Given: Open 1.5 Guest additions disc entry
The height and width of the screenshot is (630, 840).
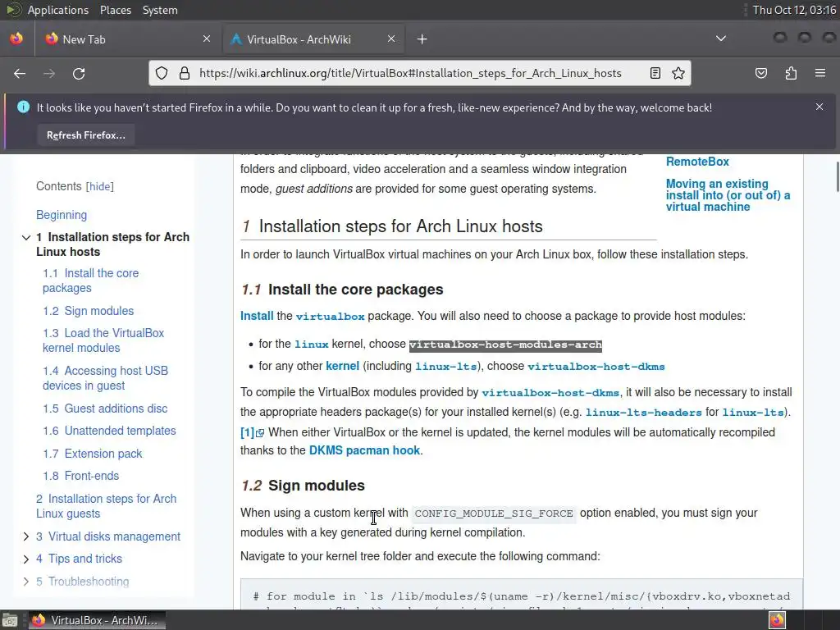Looking at the screenshot, I should click(x=105, y=409).
